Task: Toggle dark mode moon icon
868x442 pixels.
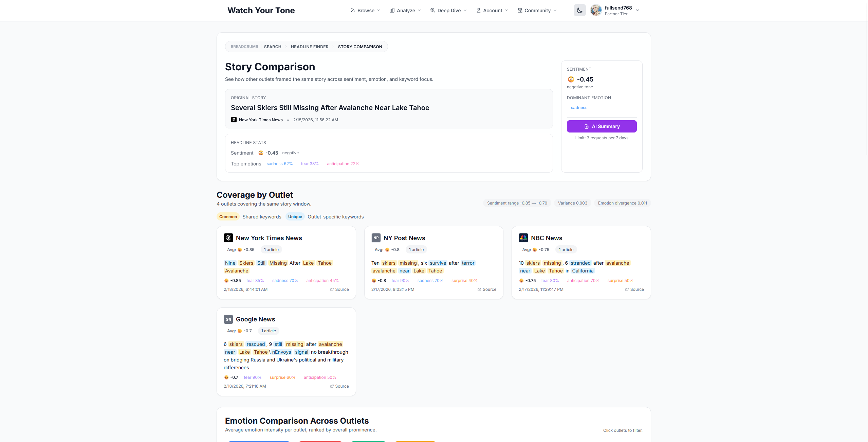Action: 579,10
